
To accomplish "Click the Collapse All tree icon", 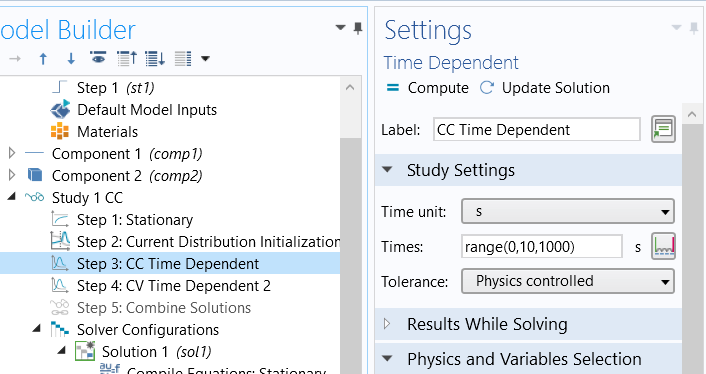I will [x=127, y=59].
